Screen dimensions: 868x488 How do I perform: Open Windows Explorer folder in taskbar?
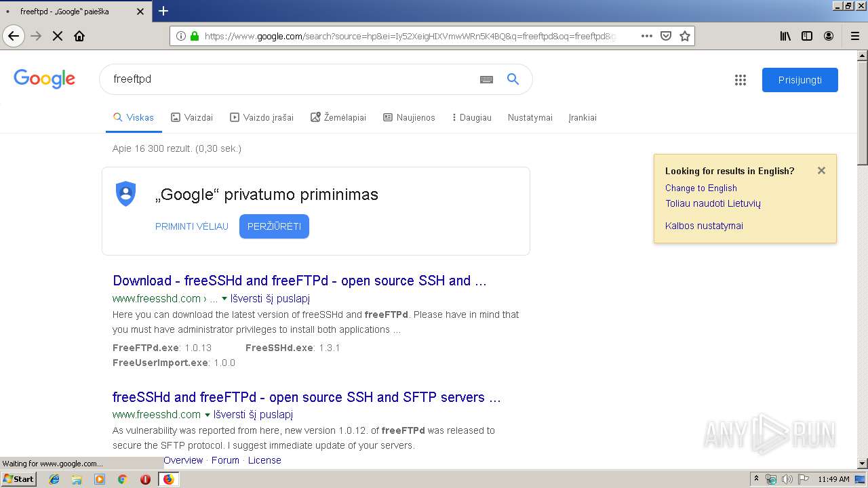[77, 479]
